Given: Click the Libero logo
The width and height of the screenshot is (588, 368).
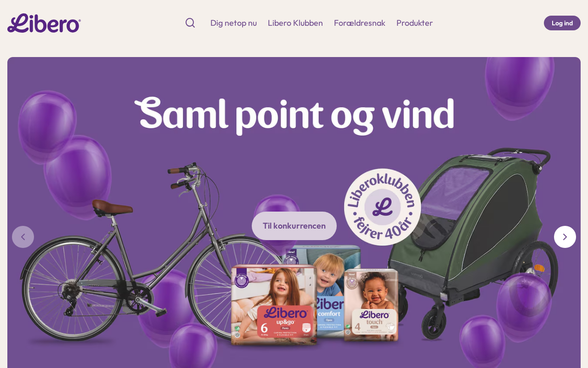Looking at the screenshot, I should pos(44,23).
